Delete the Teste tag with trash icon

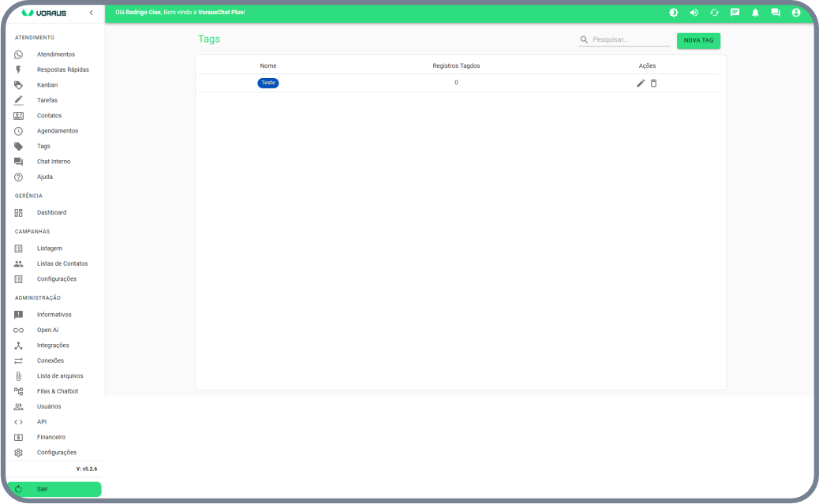tap(653, 83)
